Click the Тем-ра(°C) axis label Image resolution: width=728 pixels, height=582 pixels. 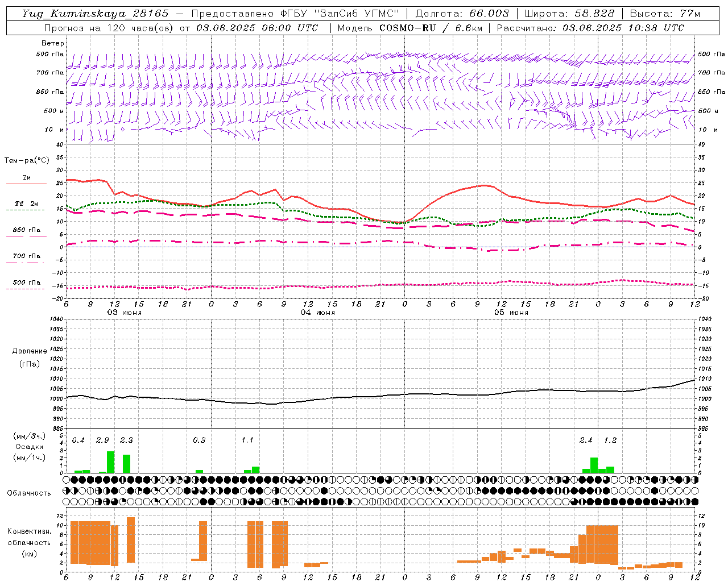(x=27, y=161)
